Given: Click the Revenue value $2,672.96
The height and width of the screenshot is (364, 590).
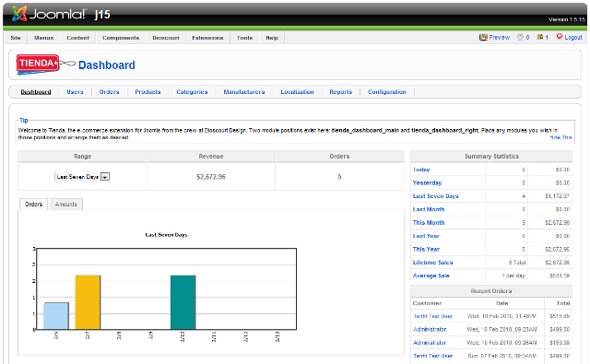Looking at the screenshot, I should pos(211,177).
